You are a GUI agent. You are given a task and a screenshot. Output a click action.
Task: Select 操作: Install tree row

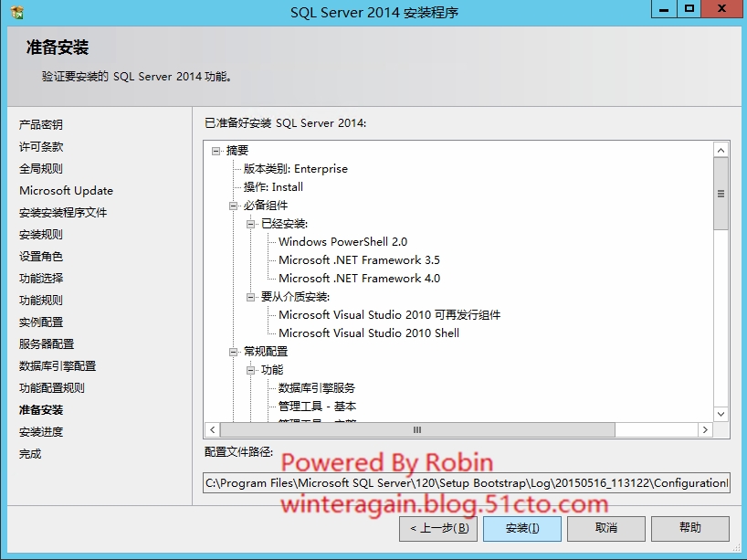(273, 187)
